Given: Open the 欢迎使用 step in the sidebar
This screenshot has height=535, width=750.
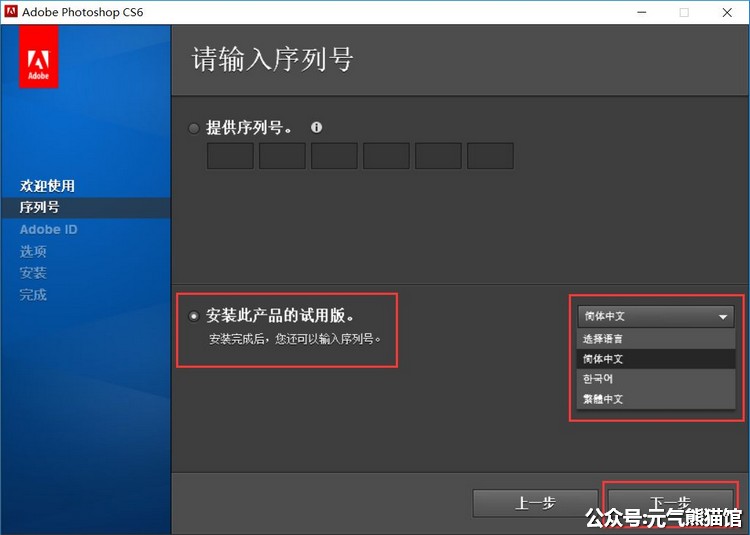Looking at the screenshot, I should [x=48, y=186].
